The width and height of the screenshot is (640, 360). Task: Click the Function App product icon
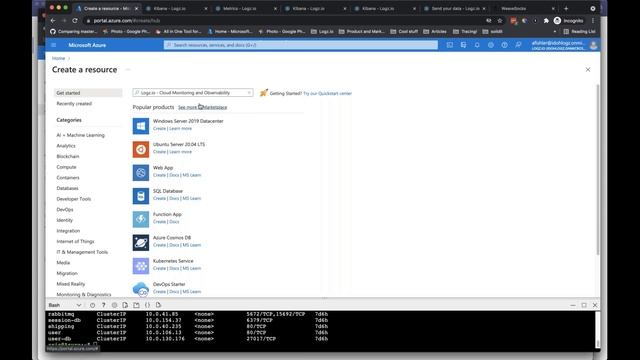[141, 219]
